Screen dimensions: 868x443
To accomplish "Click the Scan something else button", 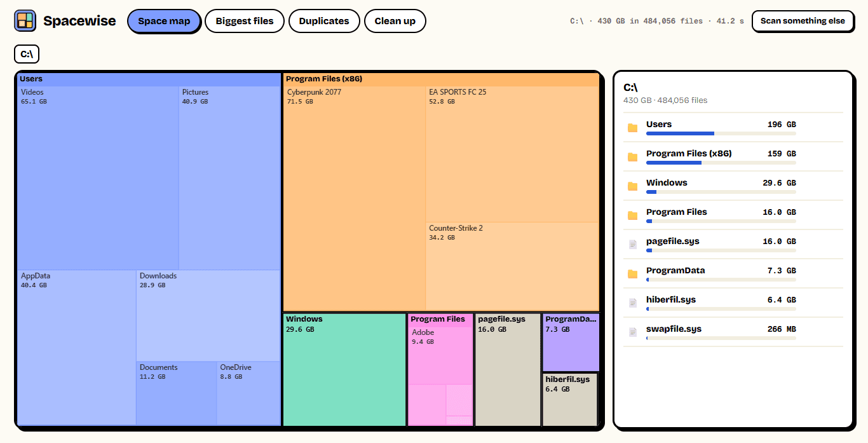I will coord(803,21).
